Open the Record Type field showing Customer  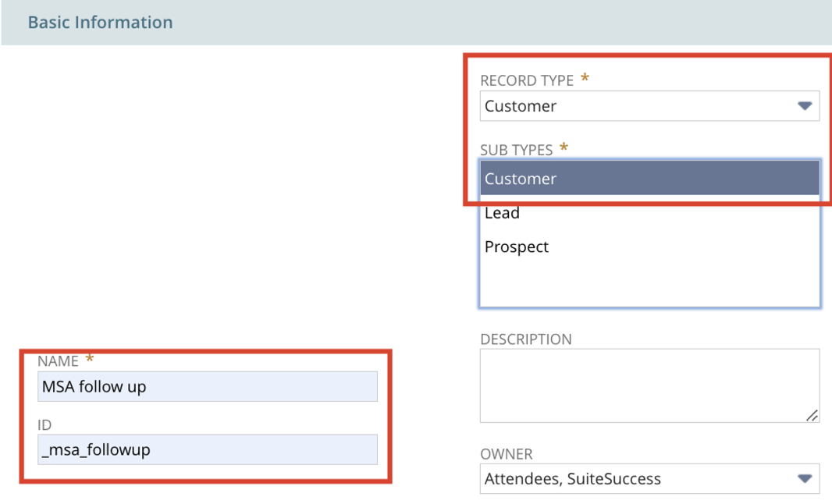[x=649, y=106]
